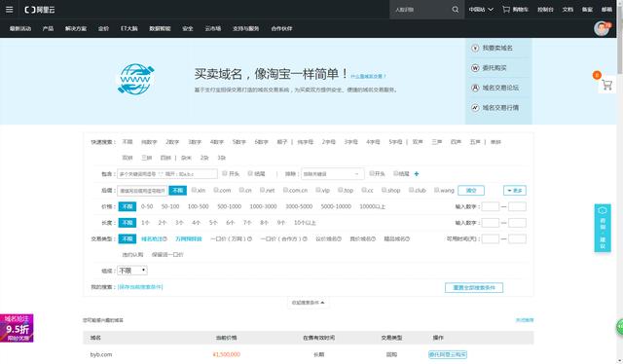Check the .top suffix checkbox
This screenshot has width=623, height=364.
340,190
